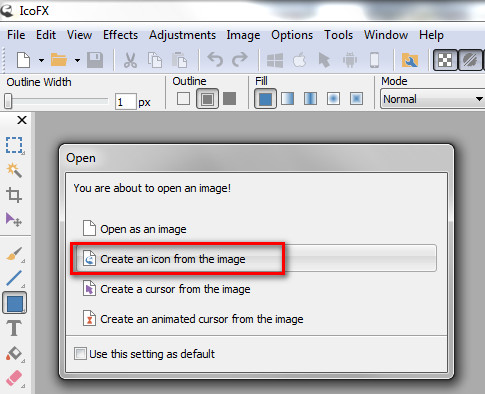Open the resource editor folder-wrench icon

click(x=410, y=60)
